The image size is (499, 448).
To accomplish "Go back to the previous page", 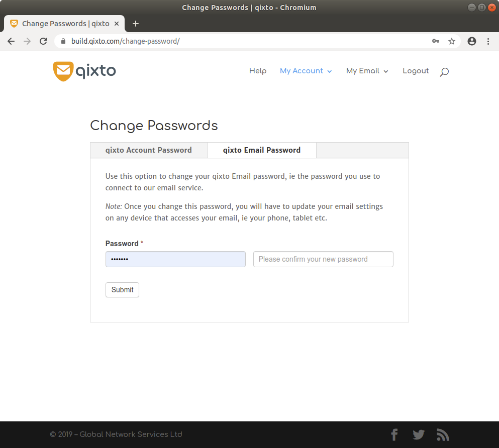I will (11, 41).
